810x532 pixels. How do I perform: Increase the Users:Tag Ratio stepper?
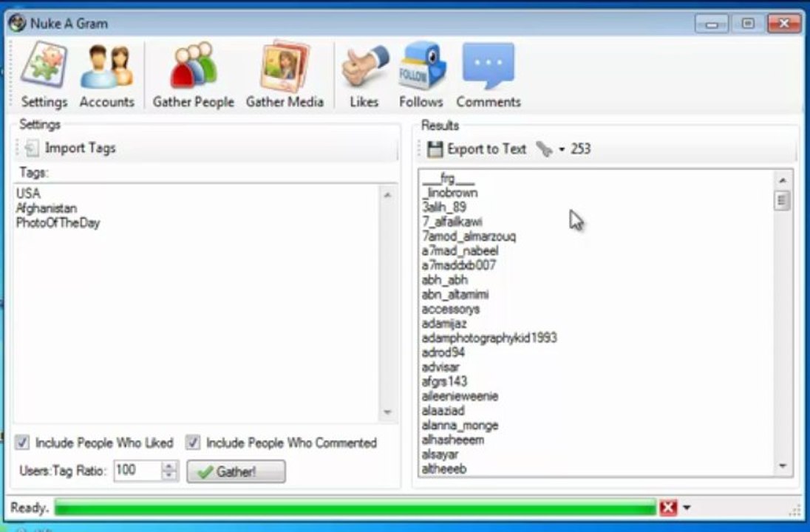[x=169, y=466]
